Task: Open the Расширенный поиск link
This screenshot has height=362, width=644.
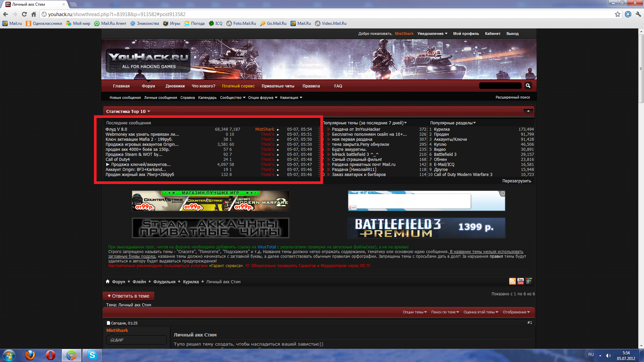Action: [x=513, y=97]
